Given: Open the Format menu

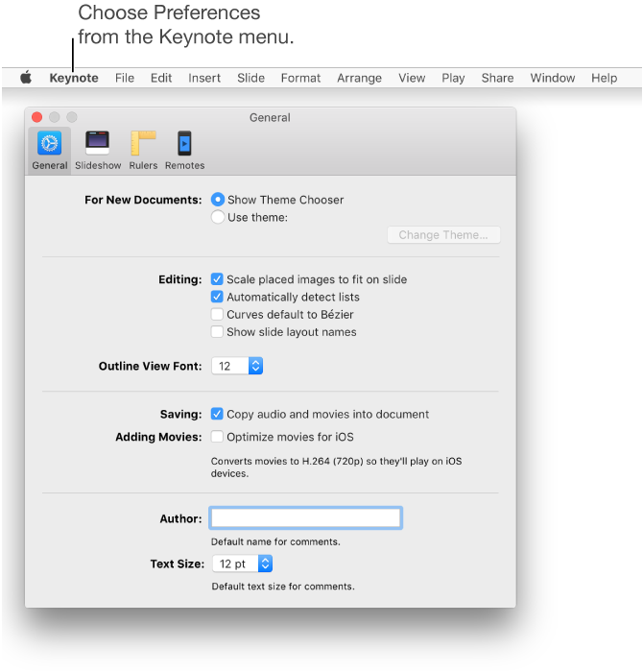Looking at the screenshot, I should click(x=300, y=78).
